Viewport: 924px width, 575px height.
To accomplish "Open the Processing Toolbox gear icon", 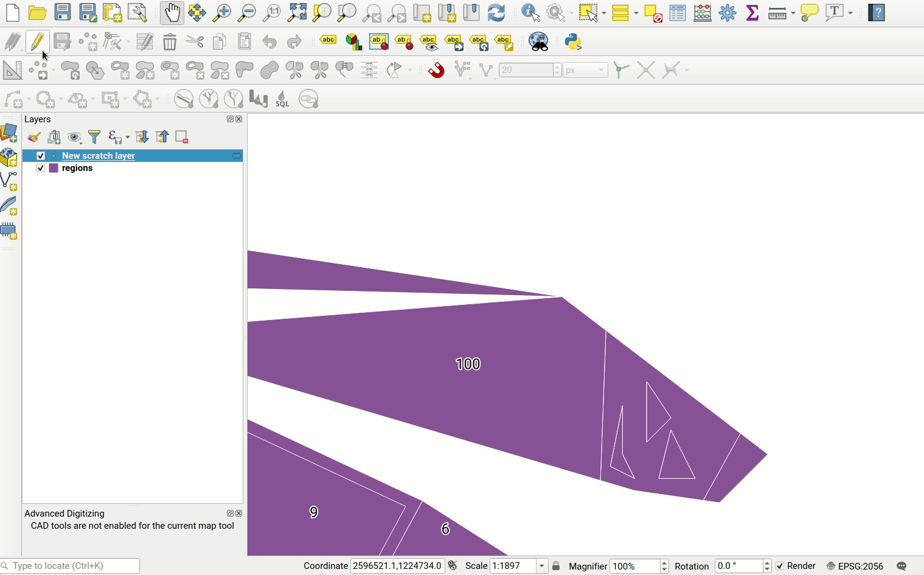I will (x=728, y=13).
